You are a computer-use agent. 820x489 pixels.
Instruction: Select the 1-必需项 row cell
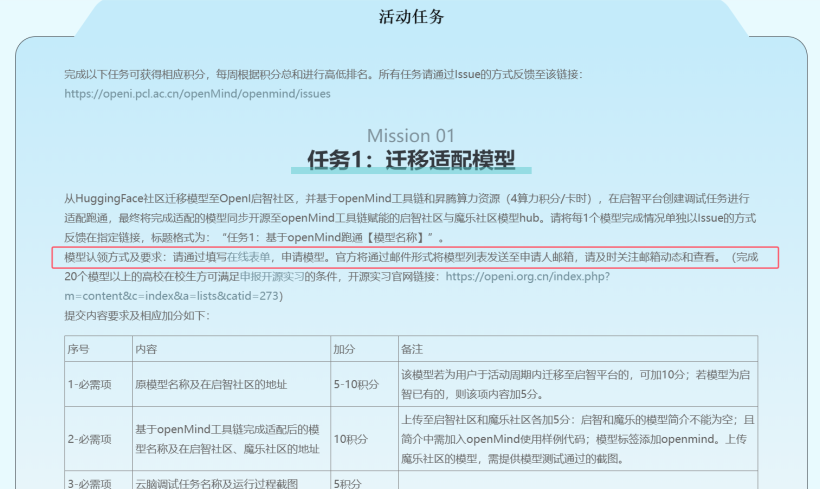(x=98, y=384)
